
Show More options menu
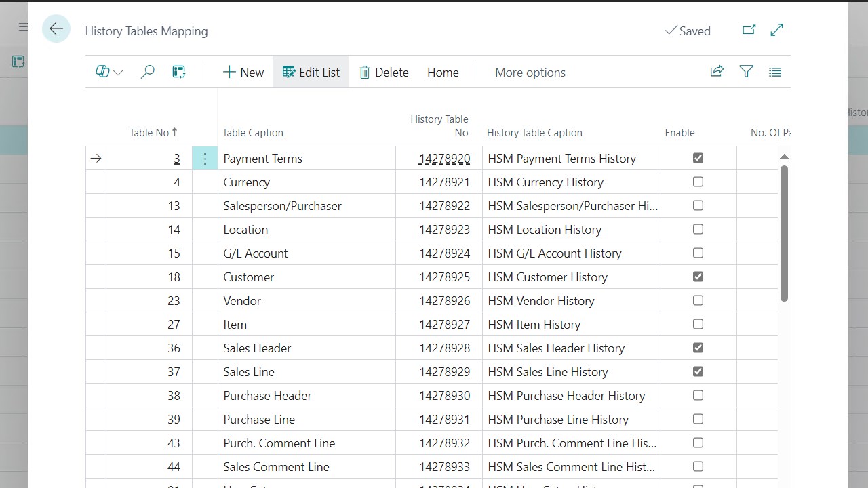(x=530, y=73)
